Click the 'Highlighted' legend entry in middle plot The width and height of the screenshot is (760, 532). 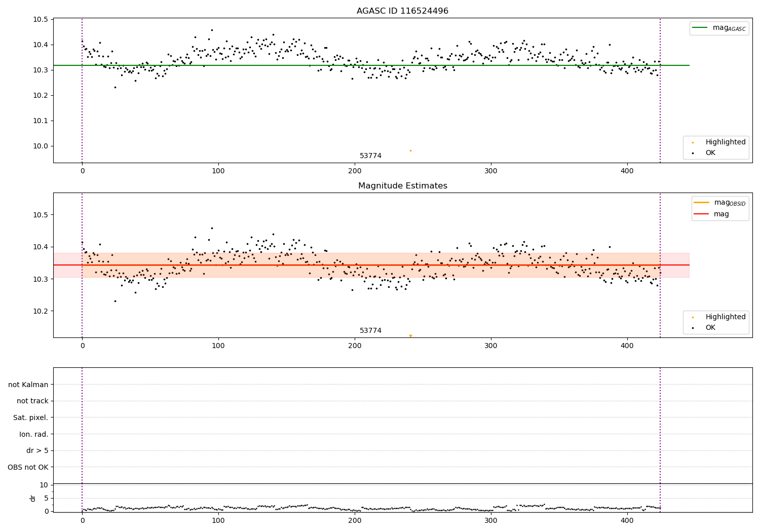pos(719,317)
